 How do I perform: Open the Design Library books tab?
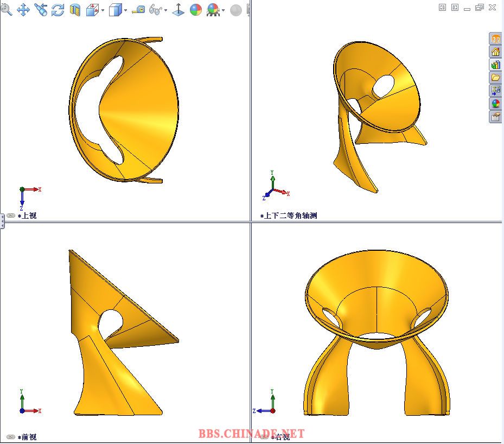496,65
